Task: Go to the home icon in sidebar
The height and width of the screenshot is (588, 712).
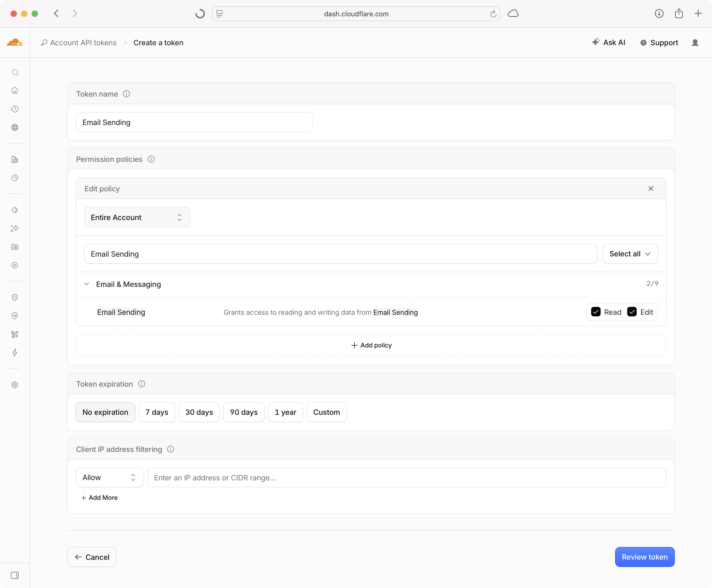Action: (15, 90)
